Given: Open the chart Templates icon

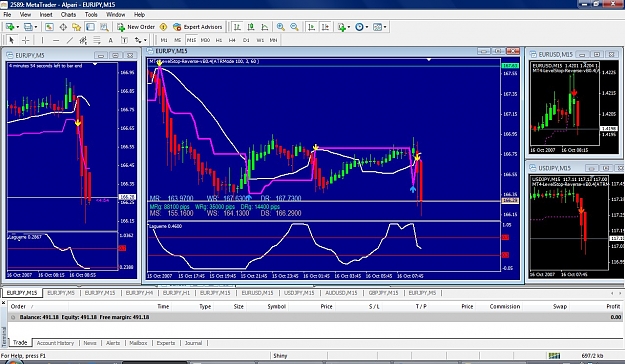Looking at the screenshot, I should (377, 27).
